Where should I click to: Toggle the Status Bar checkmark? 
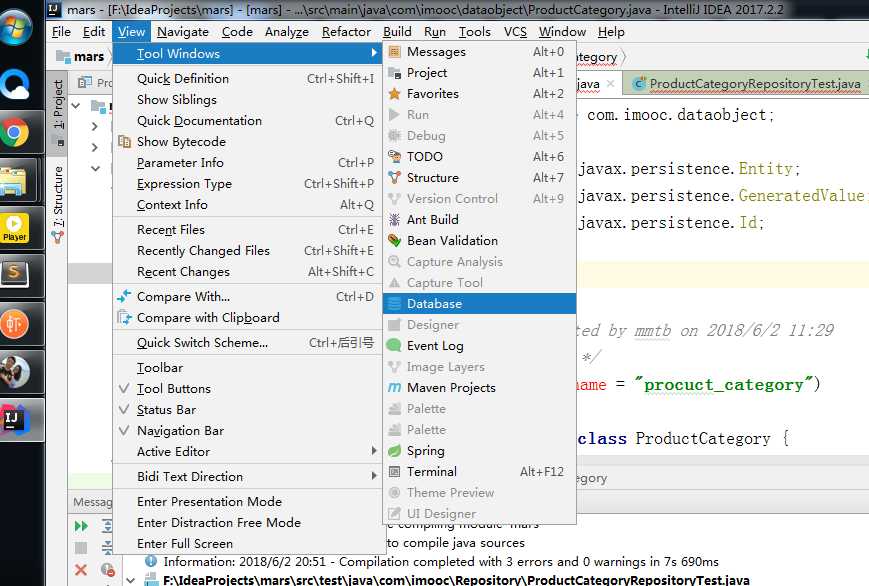pyautogui.click(x=124, y=410)
